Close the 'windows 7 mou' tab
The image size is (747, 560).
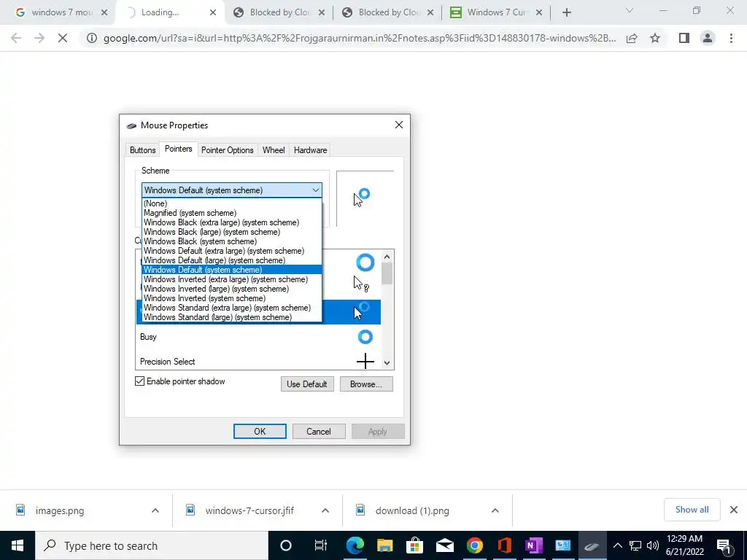[x=104, y=12]
